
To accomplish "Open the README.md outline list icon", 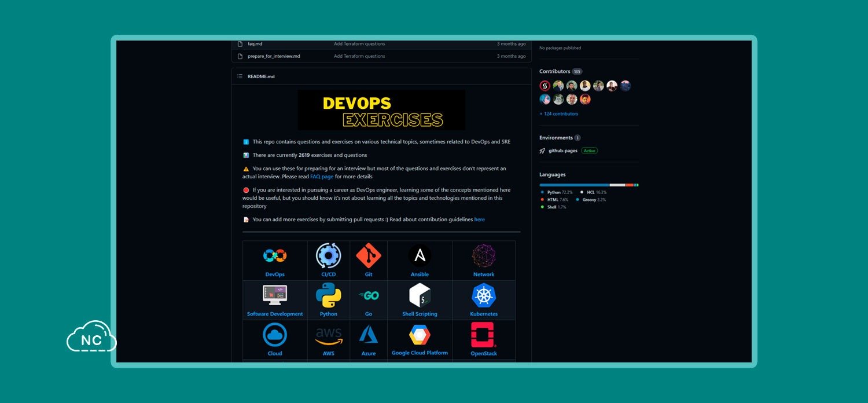I will pyautogui.click(x=240, y=76).
